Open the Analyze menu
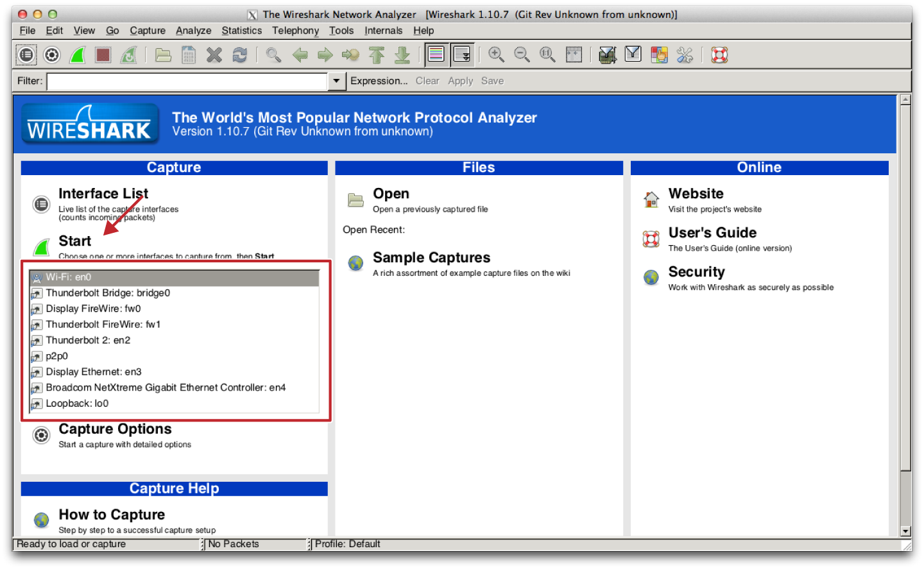Screen dimensions: 924x569 click(x=193, y=31)
